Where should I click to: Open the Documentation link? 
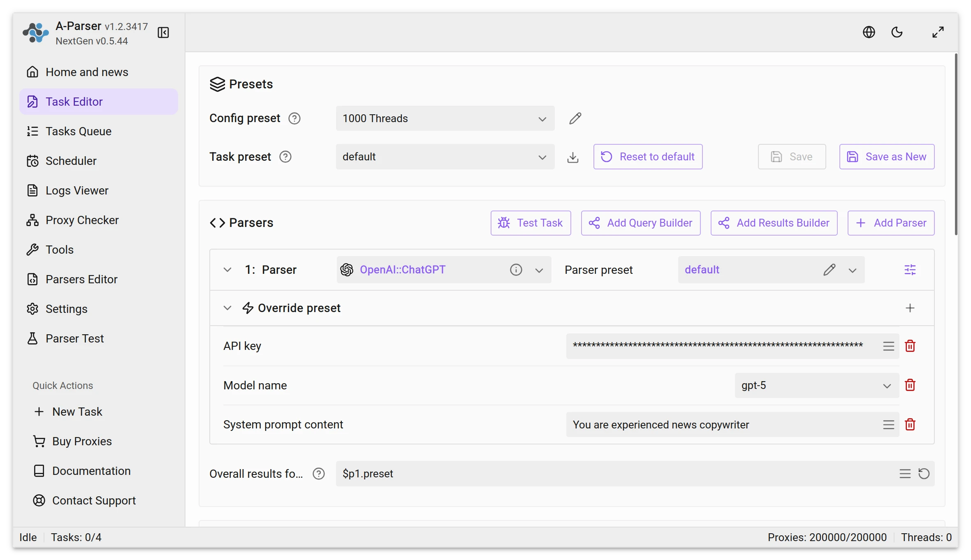pyautogui.click(x=98, y=471)
